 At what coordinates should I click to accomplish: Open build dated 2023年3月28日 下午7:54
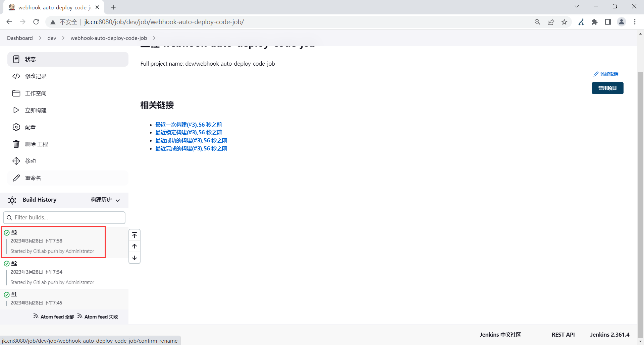pyautogui.click(x=37, y=272)
